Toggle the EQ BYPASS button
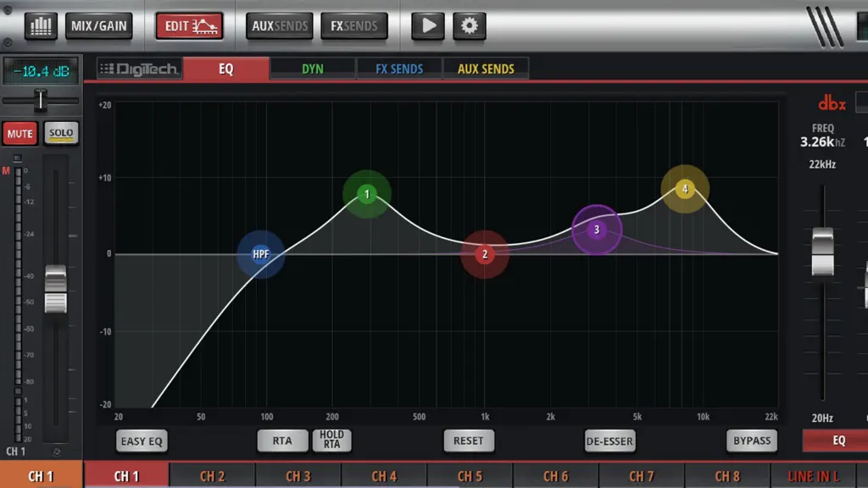This screenshot has width=868, height=488. coord(752,441)
